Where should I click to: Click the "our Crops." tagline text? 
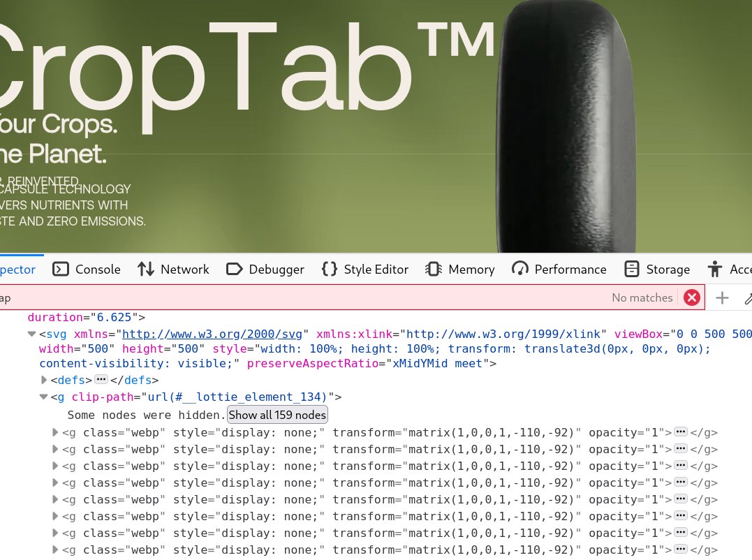click(59, 125)
